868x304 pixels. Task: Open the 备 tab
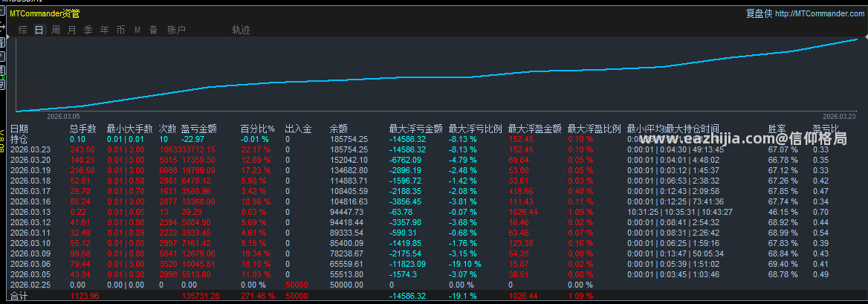(153, 30)
